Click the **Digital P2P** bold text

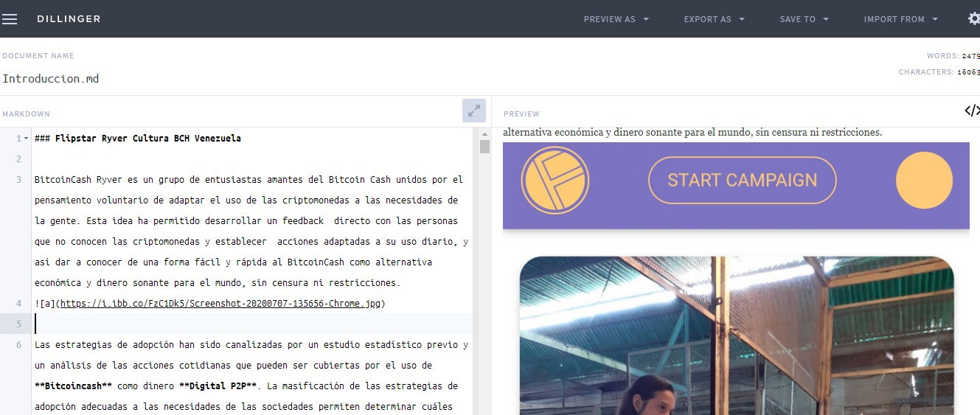coord(218,386)
